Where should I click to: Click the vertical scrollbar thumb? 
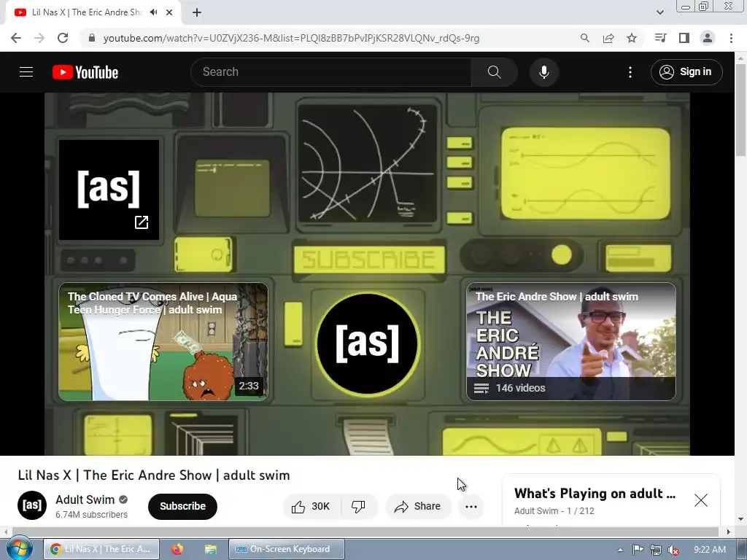pyautogui.click(x=740, y=109)
